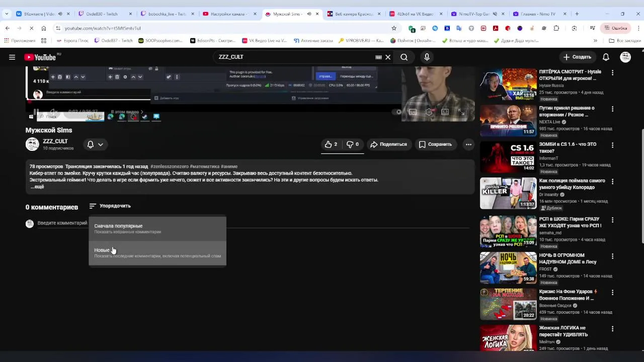Expand description with ...ещё

pyautogui.click(x=37, y=187)
